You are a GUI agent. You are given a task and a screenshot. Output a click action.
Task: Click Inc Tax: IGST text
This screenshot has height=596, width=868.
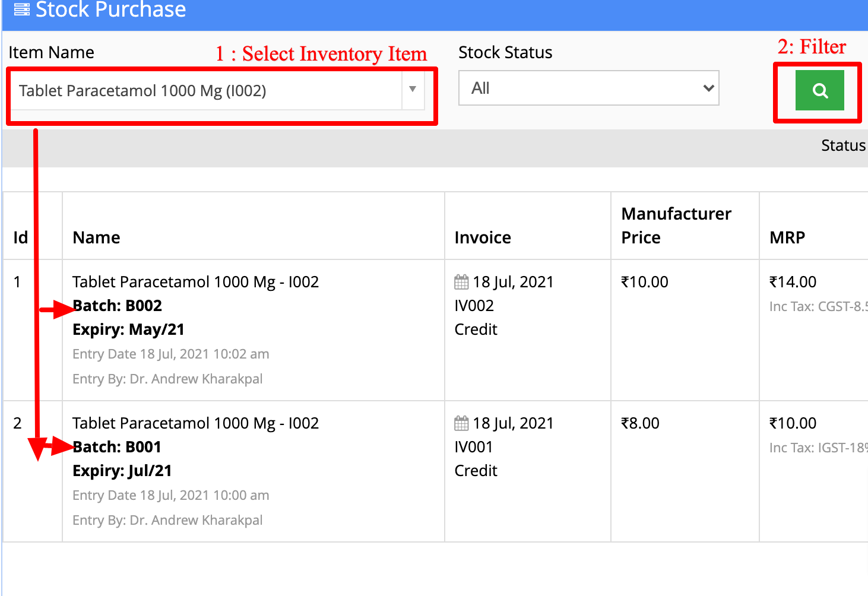coord(818,448)
